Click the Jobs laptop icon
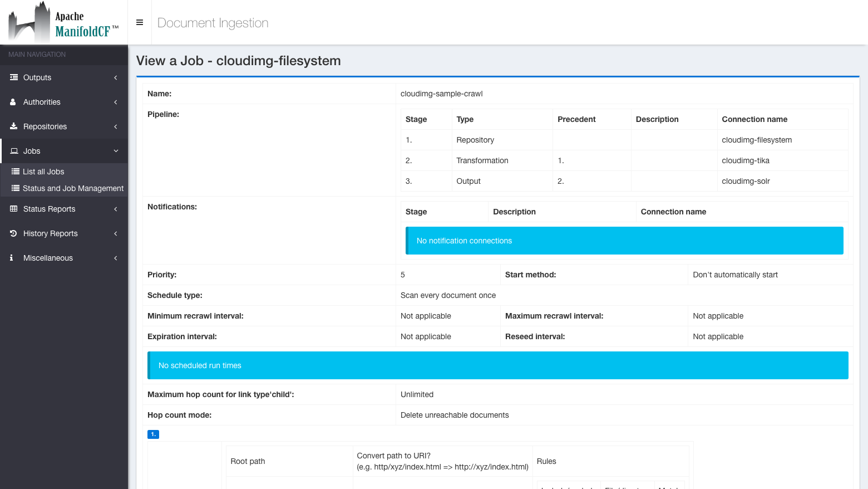Viewport: 868px width, 489px height. pyautogui.click(x=14, y=151)
